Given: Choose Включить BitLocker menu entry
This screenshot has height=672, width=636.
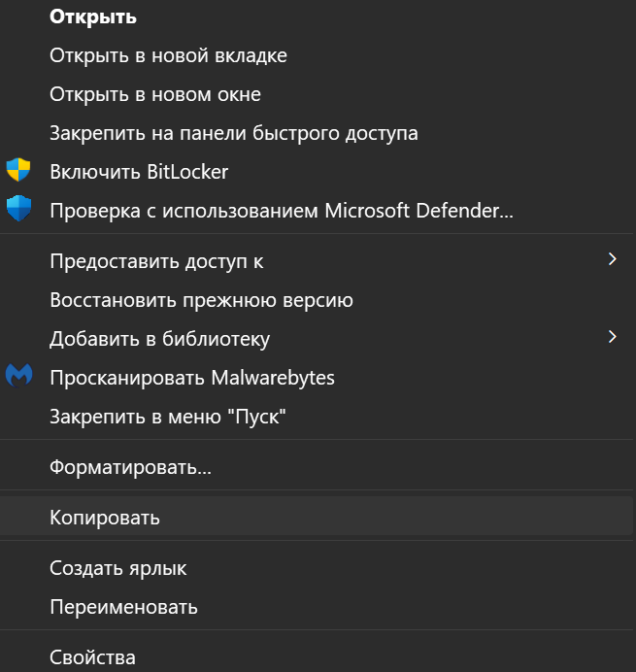Looking at the screenshot, I should tap(139, 172).
